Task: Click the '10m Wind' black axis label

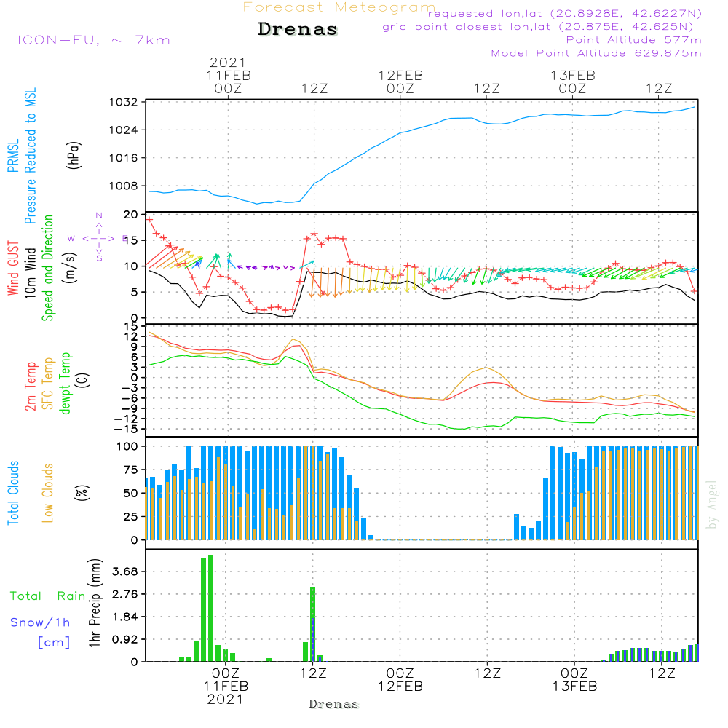Action: tap(30, 272)
